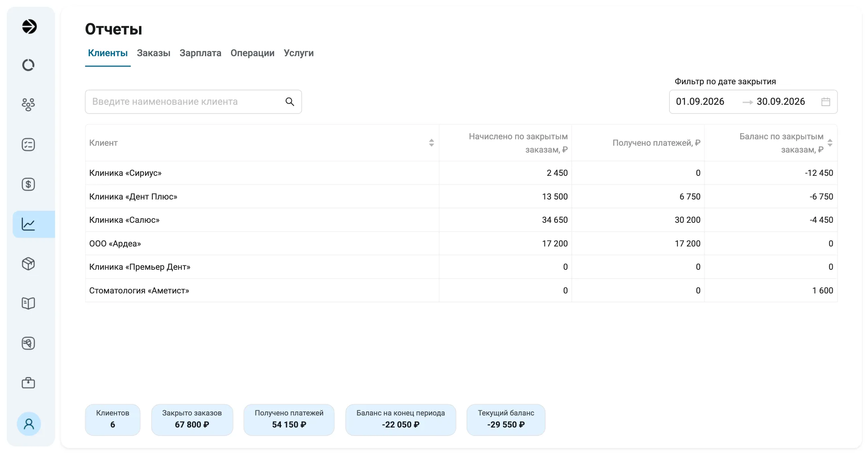Select the ООО «Ардеа» row
868x454 pixels.
461,244
